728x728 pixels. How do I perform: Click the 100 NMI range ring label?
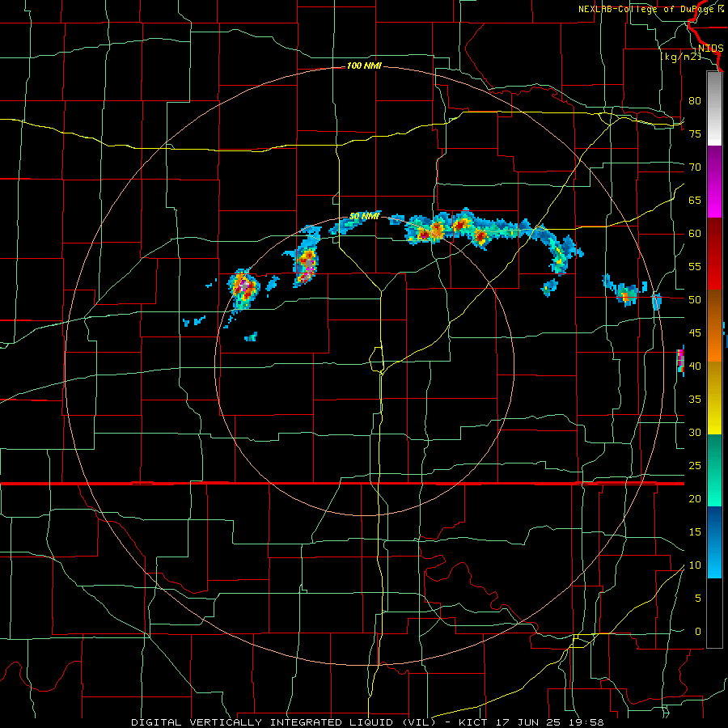coord(364,66)
